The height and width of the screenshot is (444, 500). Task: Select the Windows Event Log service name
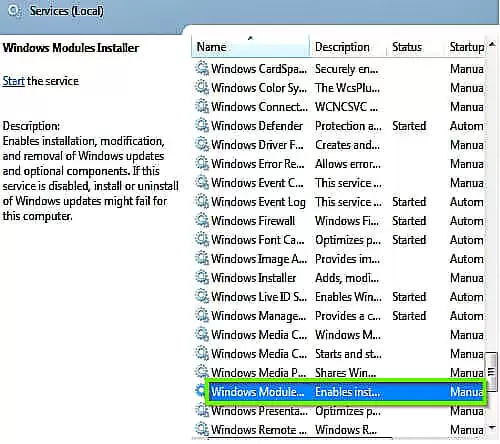pyautogui.click(x=258, y=202)
